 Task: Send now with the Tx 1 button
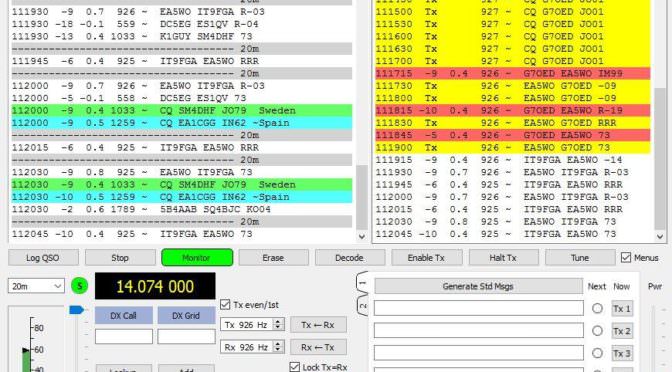pos(622,308)
